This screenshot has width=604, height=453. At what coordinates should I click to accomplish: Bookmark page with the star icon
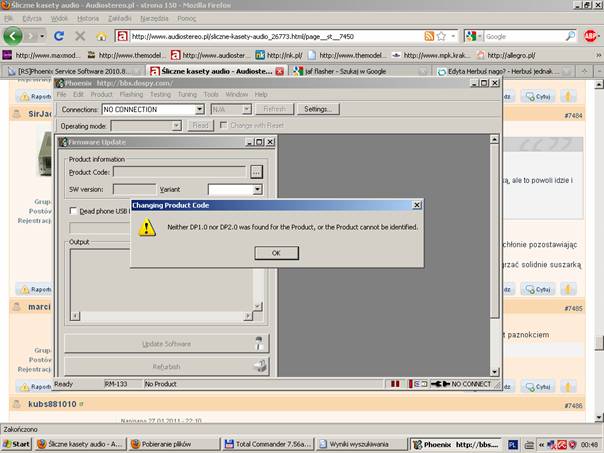click(441, 36)
